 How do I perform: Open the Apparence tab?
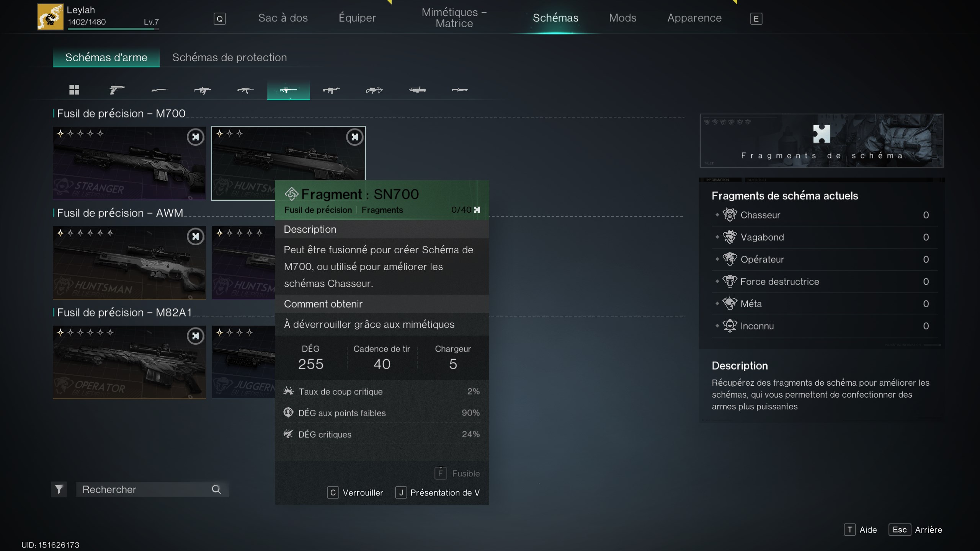pos(694,18)
